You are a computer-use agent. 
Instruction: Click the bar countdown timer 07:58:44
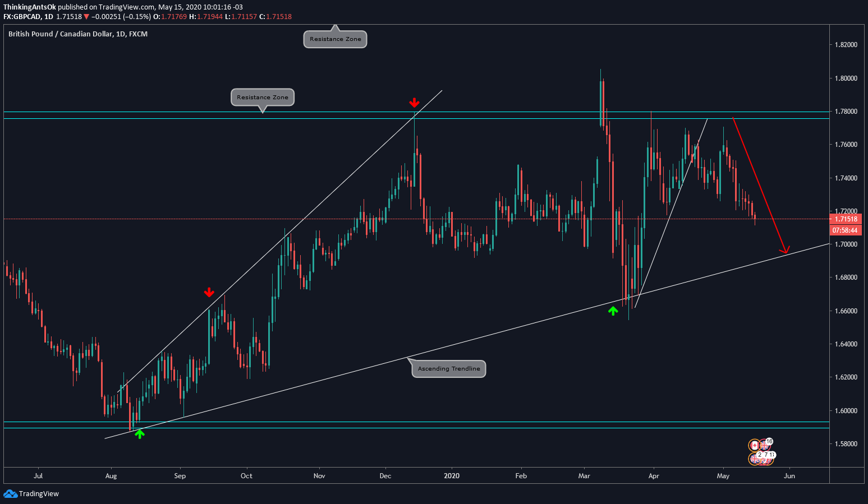click(x=846, y=230)
